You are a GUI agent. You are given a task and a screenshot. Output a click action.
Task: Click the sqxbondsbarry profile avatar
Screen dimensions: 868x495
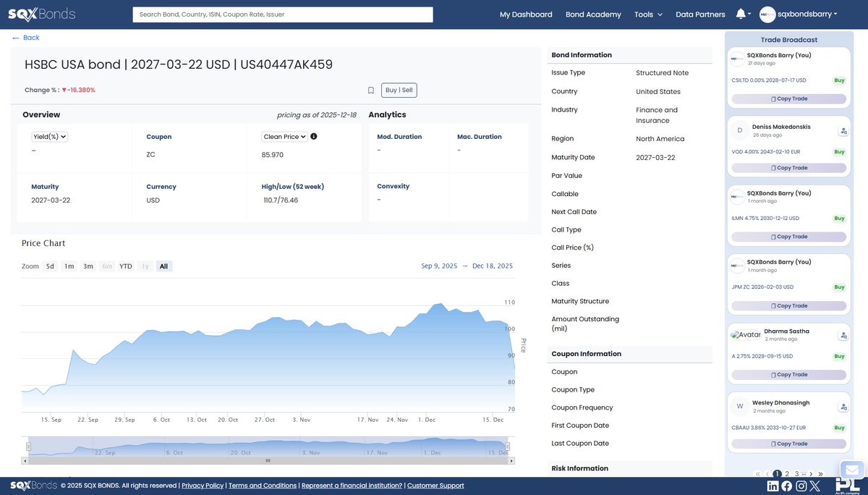pos(767,14)
